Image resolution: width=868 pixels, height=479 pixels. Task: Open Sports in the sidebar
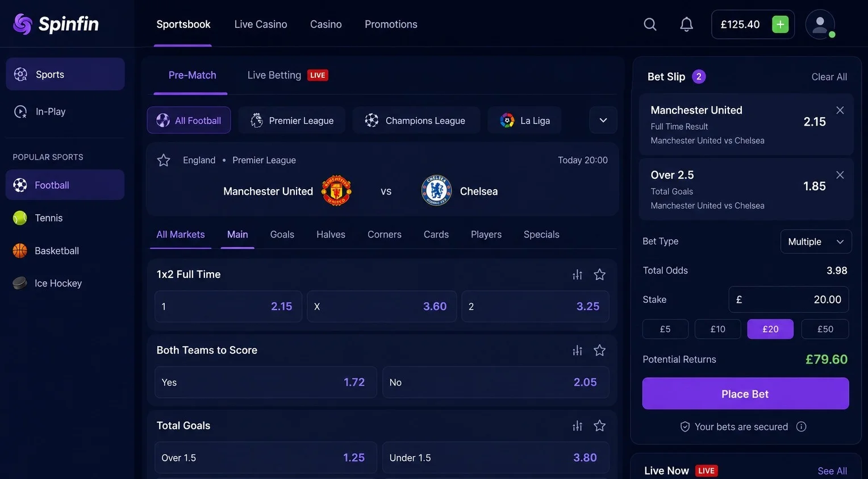click(65, 74)
